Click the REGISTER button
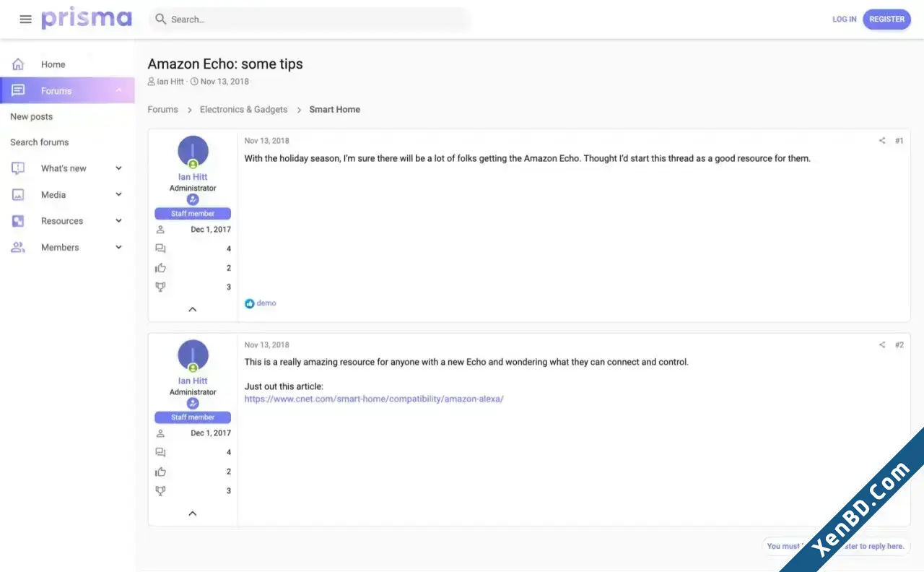 (x=886, y=19)
